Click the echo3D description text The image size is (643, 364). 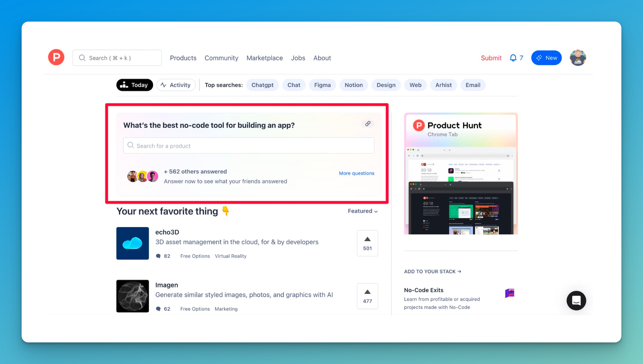point(237,242)
